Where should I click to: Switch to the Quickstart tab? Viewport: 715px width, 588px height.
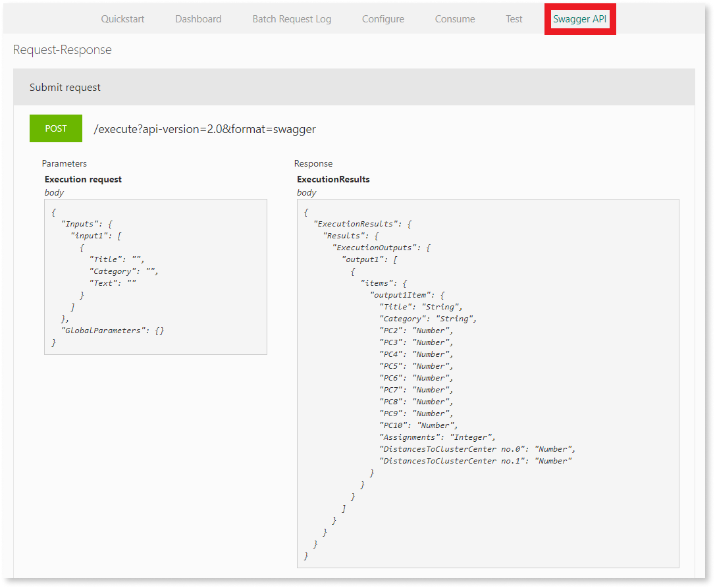(x=122, y=18)
